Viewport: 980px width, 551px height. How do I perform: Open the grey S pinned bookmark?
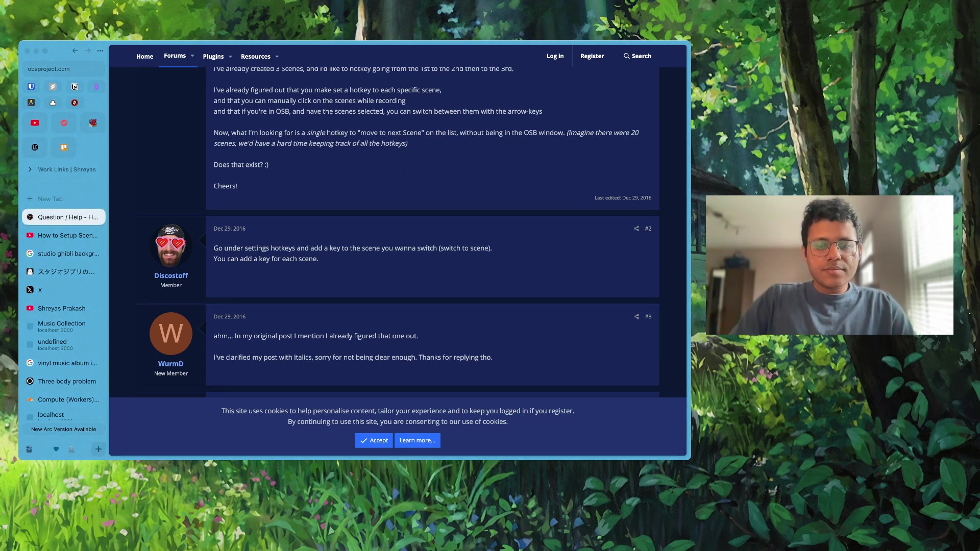(x=53, y=87)
